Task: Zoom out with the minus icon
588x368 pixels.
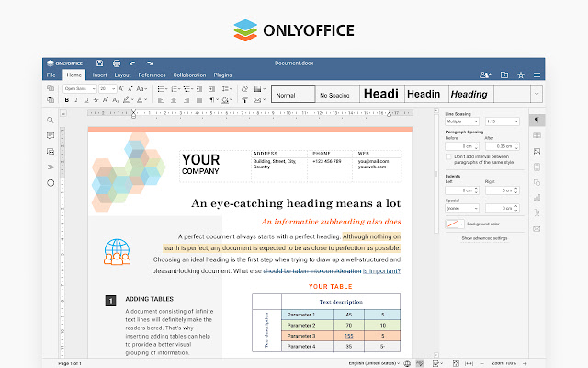Action: (x=481, y=363)
